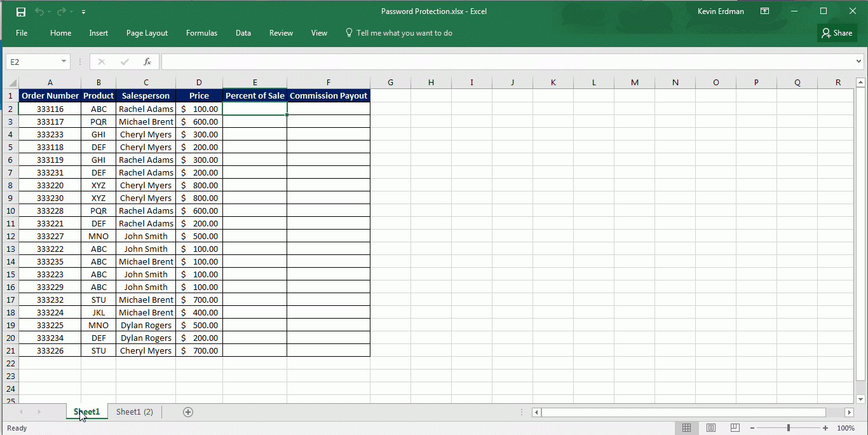Click the Redo arrow icon
This screenshot has width=868, height=435.
[x=61, y=12]
